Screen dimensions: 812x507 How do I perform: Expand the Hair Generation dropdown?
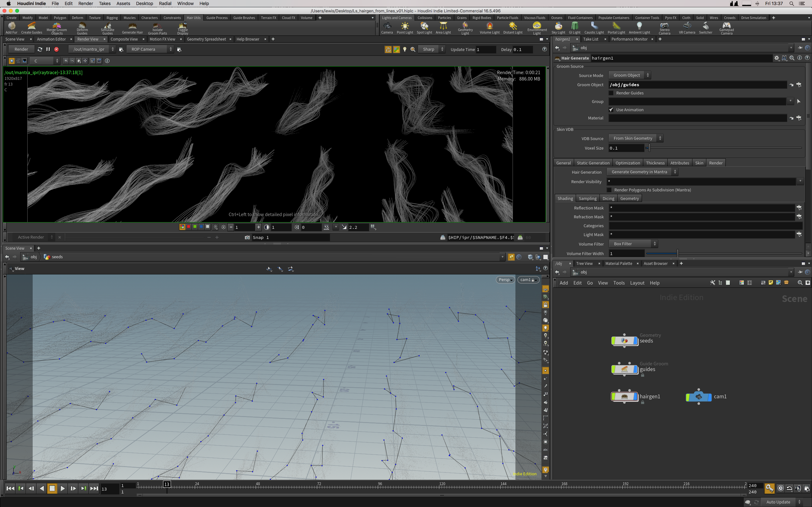(642, 172)
